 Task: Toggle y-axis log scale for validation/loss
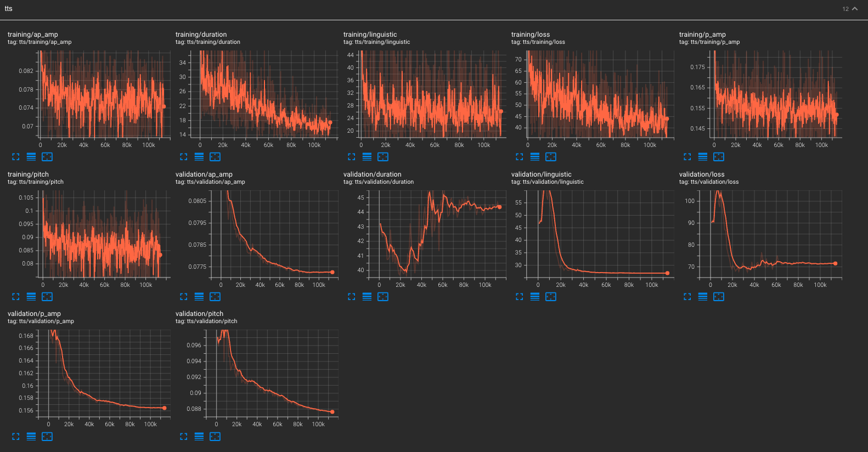pos(703,297)
